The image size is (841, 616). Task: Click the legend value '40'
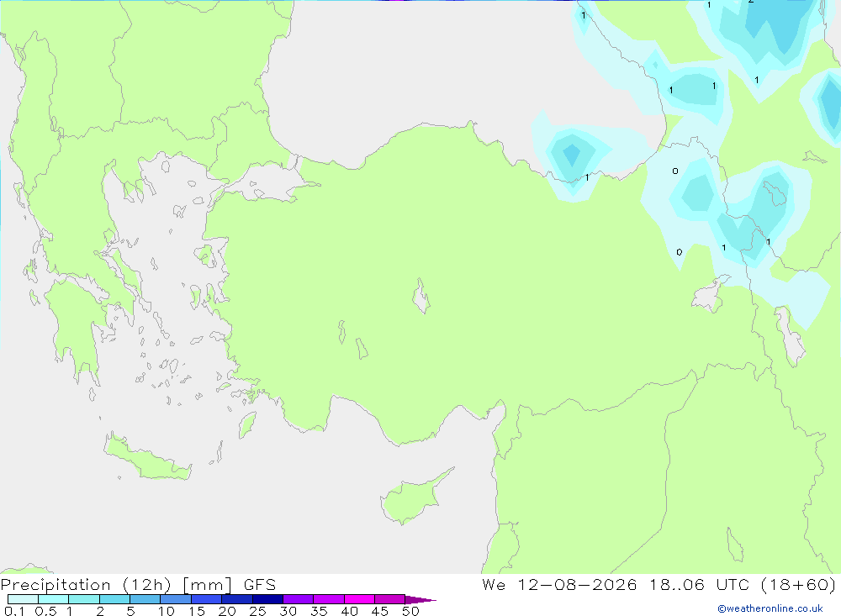pyautogui.click(x=350, y=611)
